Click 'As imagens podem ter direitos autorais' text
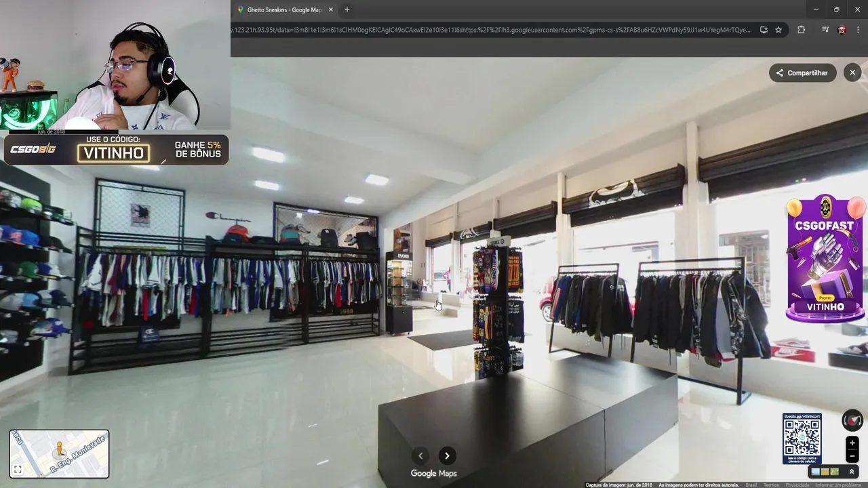This screenshot has width=868, height=488. point(698,485)
